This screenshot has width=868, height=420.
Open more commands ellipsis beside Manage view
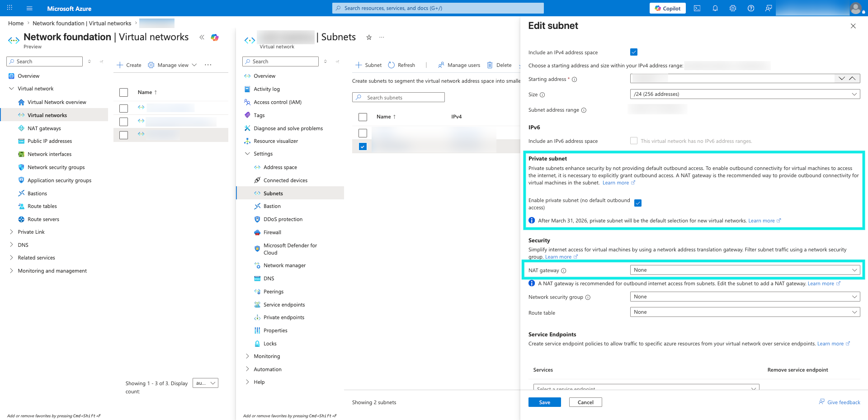pos(208,65)
